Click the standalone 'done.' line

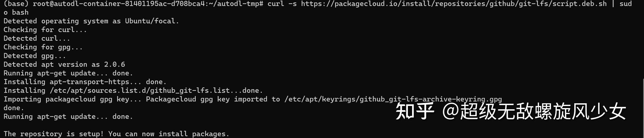tap(13, 108)
